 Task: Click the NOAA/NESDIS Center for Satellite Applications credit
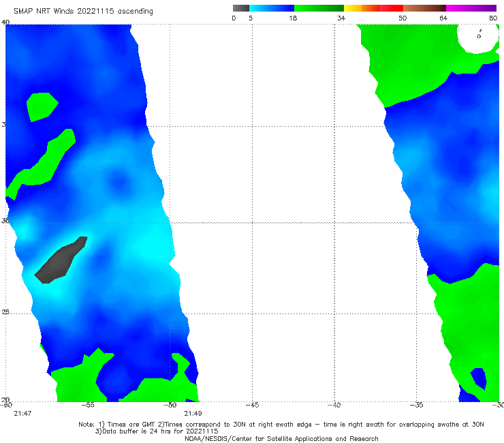[281, 439]
